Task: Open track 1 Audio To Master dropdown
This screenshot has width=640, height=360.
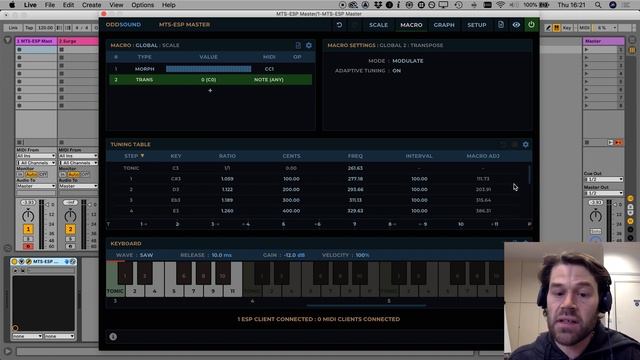Action: pyautogui.click(x=36, y=186)
